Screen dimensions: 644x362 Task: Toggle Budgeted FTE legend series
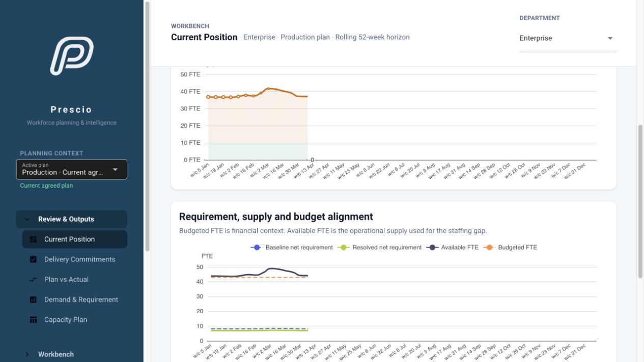click(510, 248)
